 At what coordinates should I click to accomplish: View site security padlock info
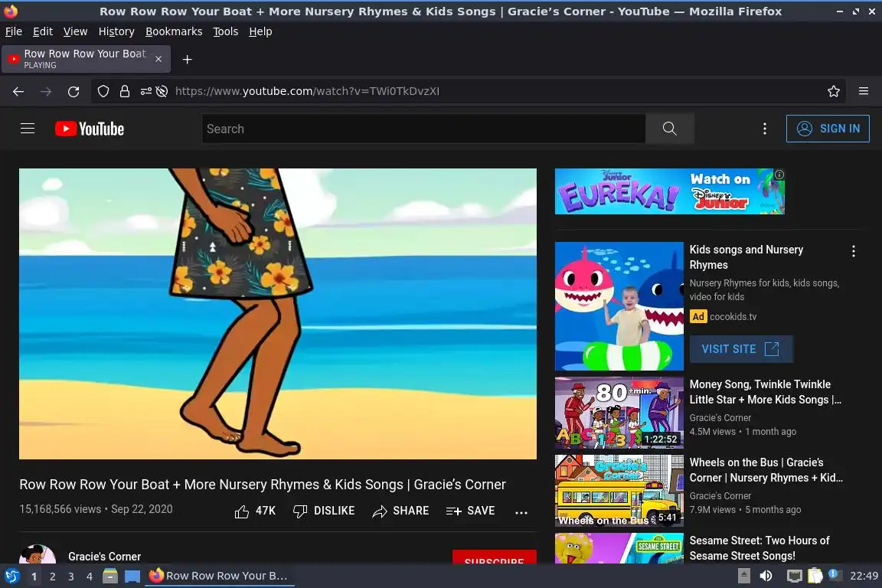(x=125, y=91)
